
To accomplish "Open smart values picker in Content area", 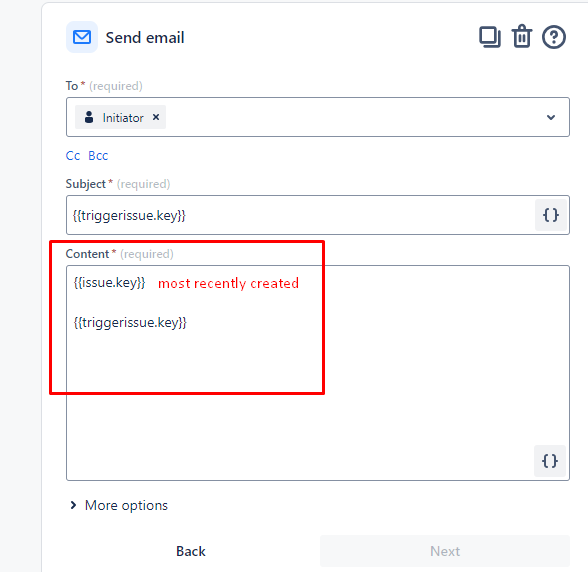I will tap(550, 461).
